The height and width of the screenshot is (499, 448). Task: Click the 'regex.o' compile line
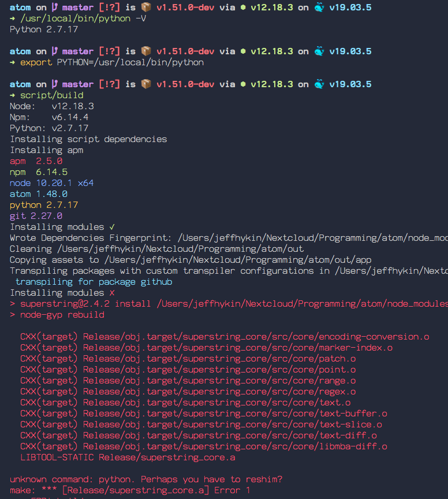tap(188, 392)
